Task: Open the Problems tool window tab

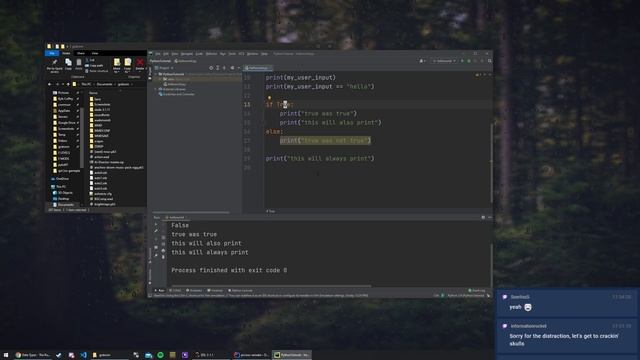Action: [194, 291]
